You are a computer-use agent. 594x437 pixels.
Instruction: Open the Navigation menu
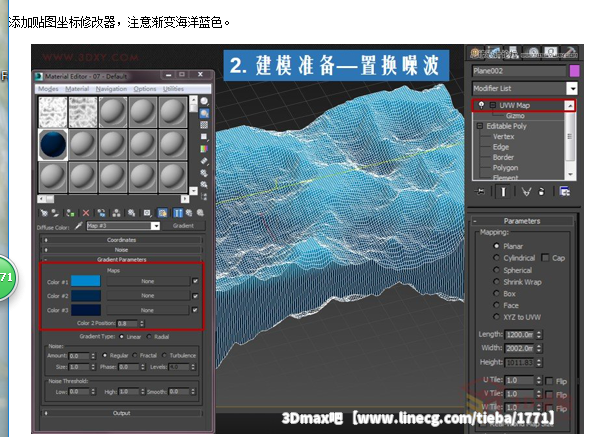[111, 89]
